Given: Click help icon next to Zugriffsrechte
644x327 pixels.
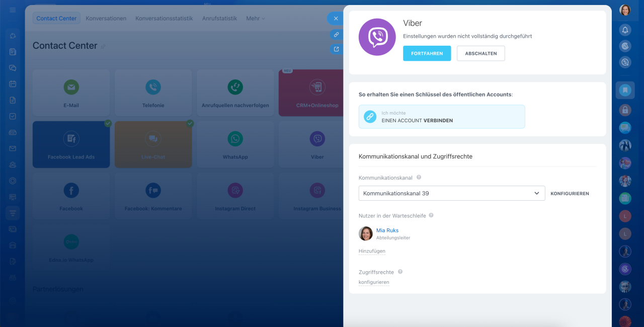Looking at the screenshot, I should [x=400, y=272].
